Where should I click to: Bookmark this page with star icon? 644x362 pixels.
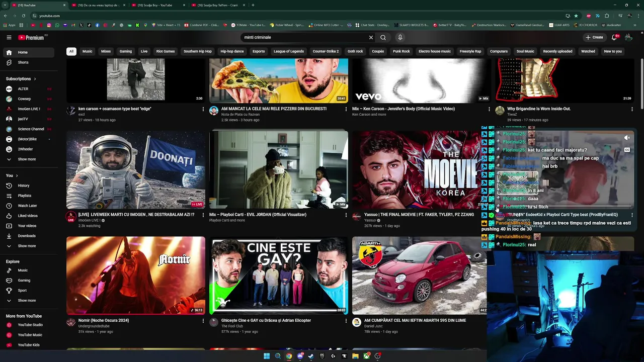(x=576, y=16)
